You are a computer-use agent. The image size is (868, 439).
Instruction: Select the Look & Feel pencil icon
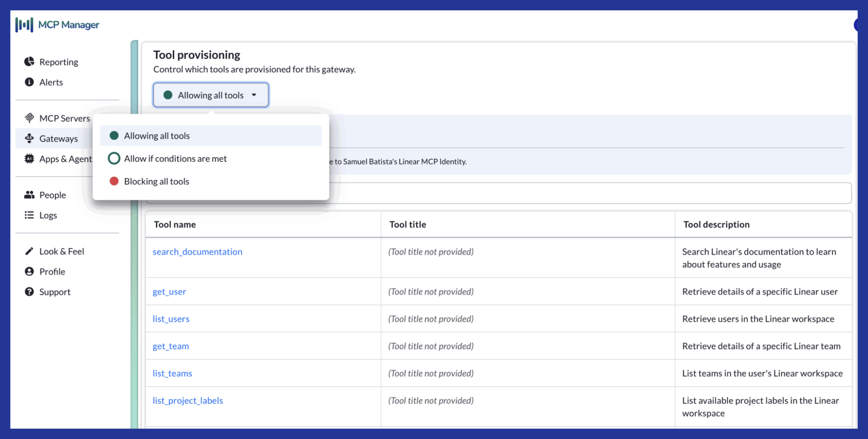click(28, 251)
